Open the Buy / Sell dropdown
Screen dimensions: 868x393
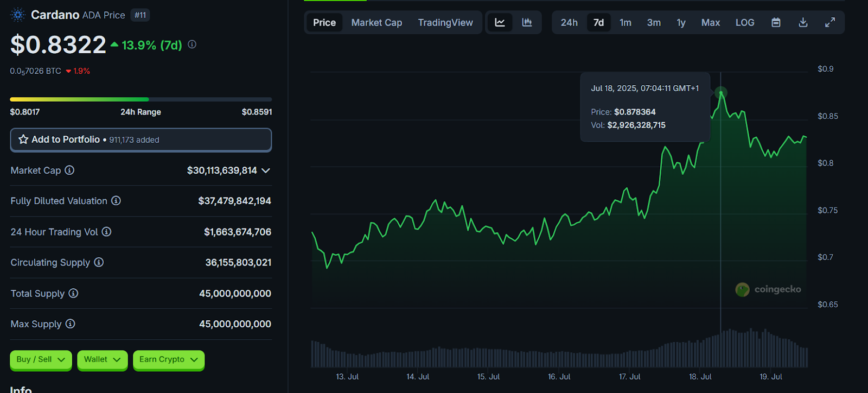pyautogui.click(x=41, y=359)
